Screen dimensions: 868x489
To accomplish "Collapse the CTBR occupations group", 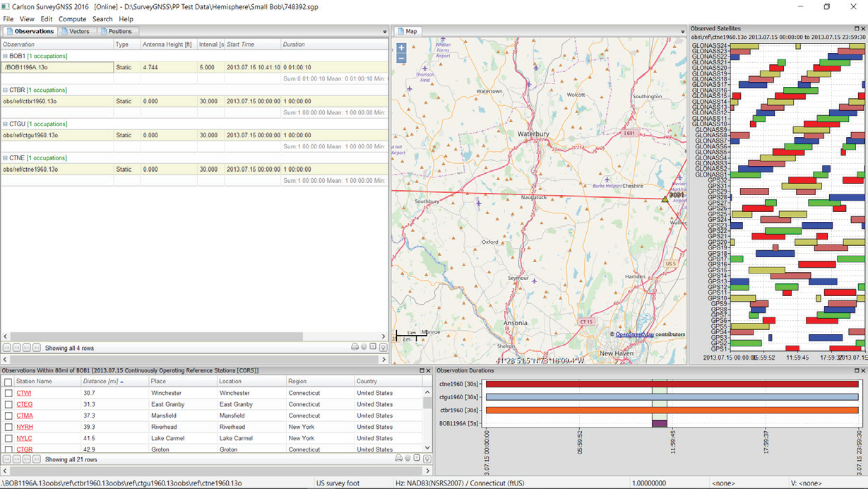I will [x=5, y=90].
